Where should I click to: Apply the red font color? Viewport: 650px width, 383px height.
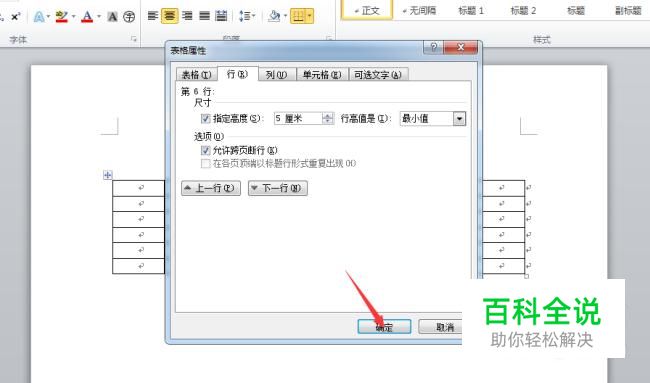pos(87,17)
